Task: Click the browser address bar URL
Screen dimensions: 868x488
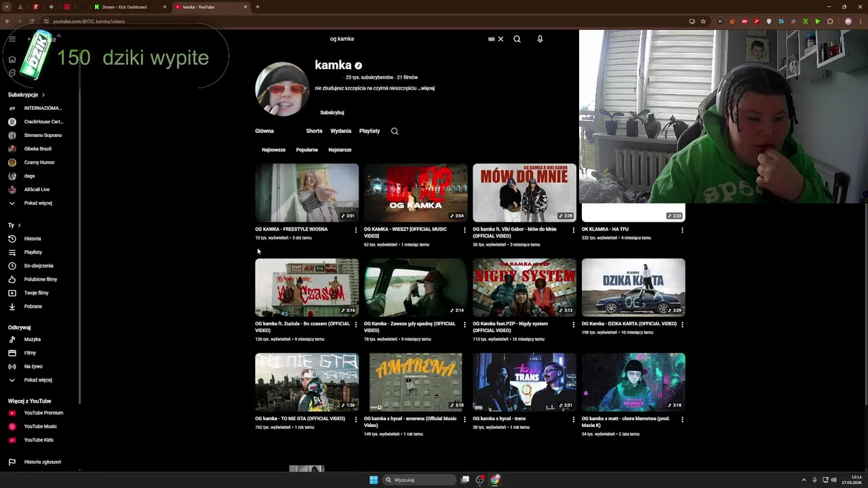Action: pyautogui.click(x=89, y=21)
